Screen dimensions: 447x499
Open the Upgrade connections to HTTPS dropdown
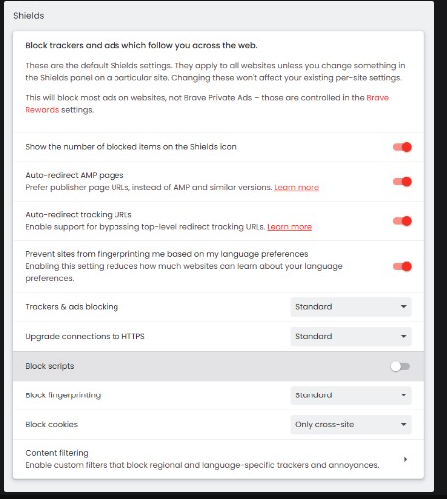click(x=351, y=336)
